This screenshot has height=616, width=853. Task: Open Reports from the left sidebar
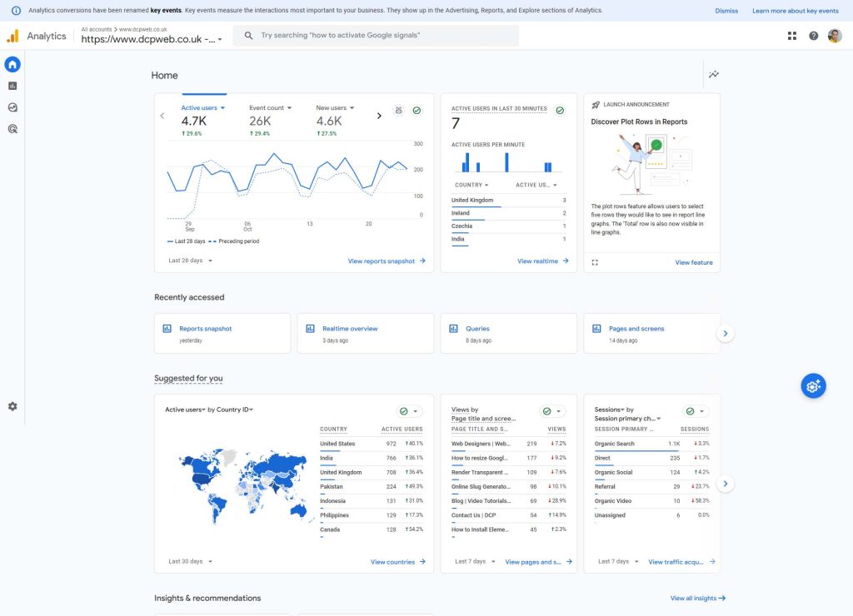point(12,85)
